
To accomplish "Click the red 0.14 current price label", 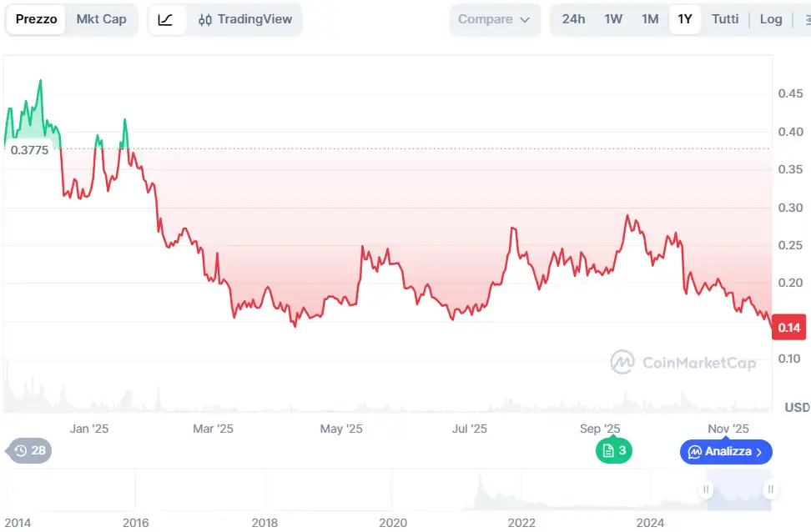I will coord(789,328).
